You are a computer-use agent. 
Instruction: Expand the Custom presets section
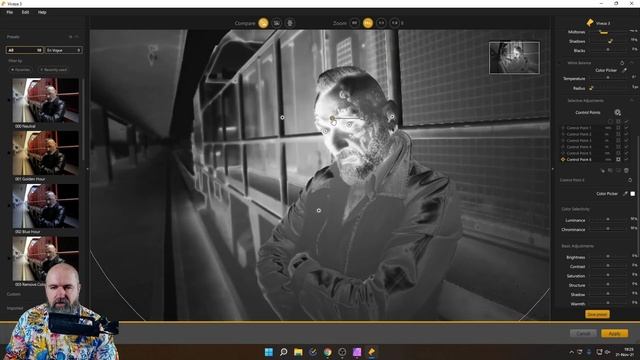coord(13,294)
